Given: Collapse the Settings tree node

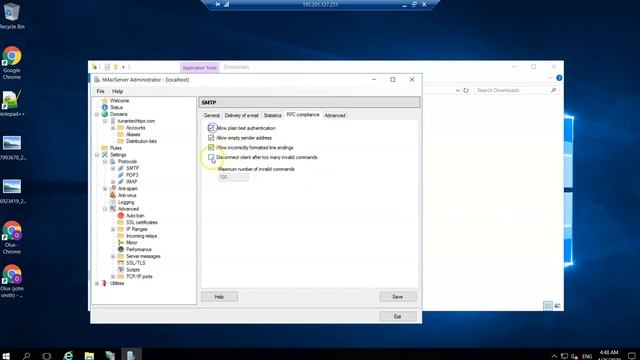Looking at the screenshot, I should 97,155.
